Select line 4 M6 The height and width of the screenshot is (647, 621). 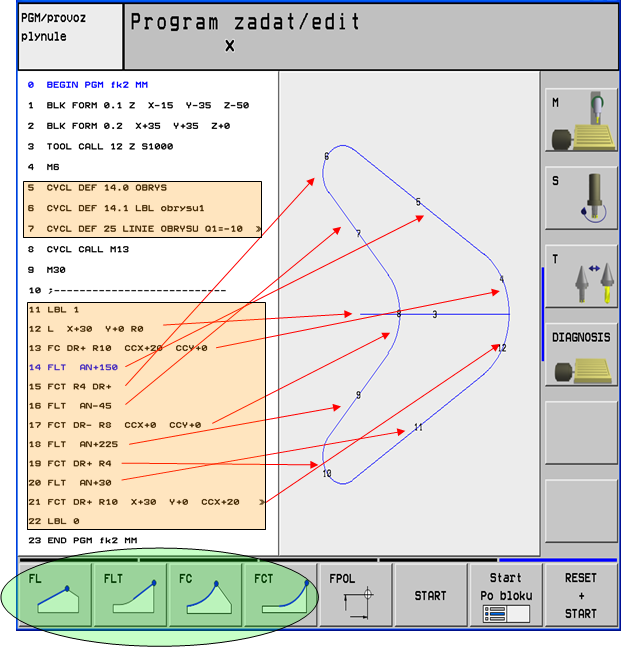[43, 167]
